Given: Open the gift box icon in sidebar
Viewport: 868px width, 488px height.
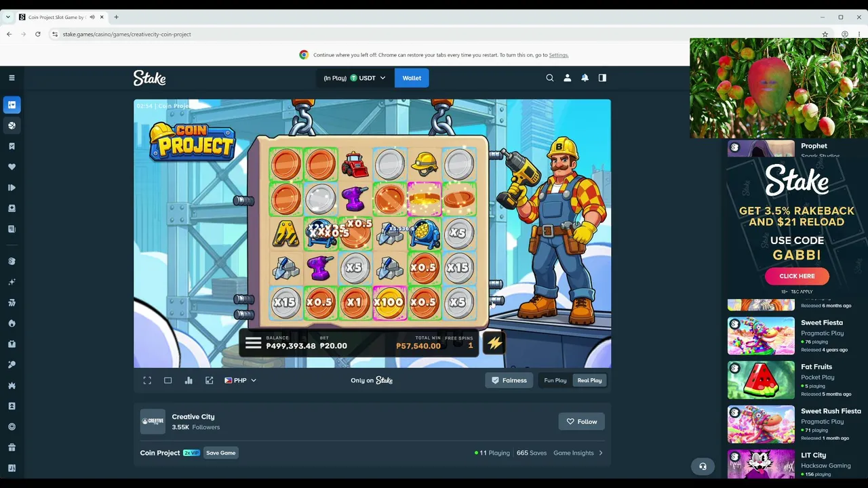Looking at the screenshot, I should pyautogui.click(x=12, y=447).
